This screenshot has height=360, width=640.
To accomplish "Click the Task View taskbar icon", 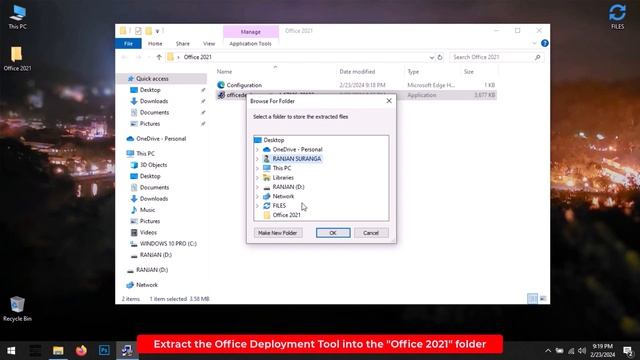I will [35, 351].
